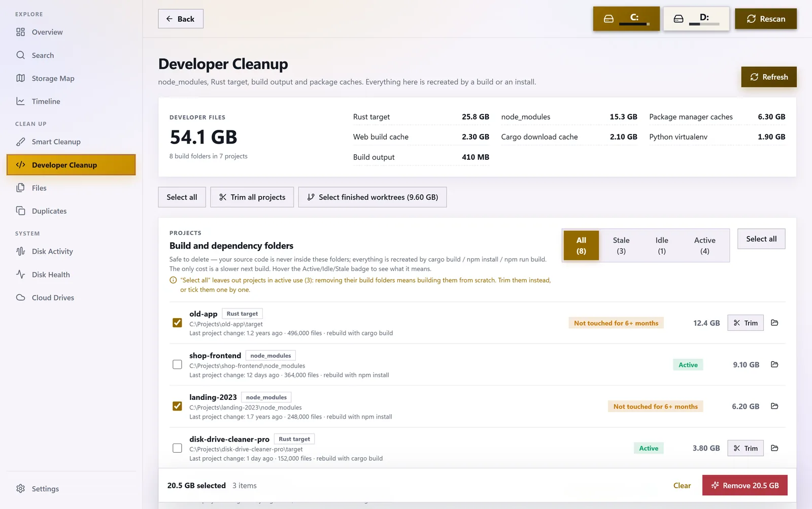Go to the Storage Map view

(71, 78)
